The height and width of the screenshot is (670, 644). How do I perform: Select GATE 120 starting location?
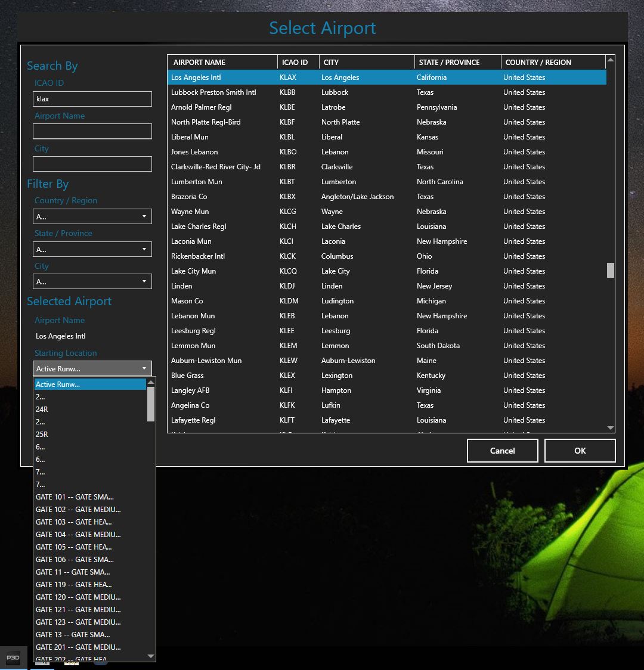(89, 597)
